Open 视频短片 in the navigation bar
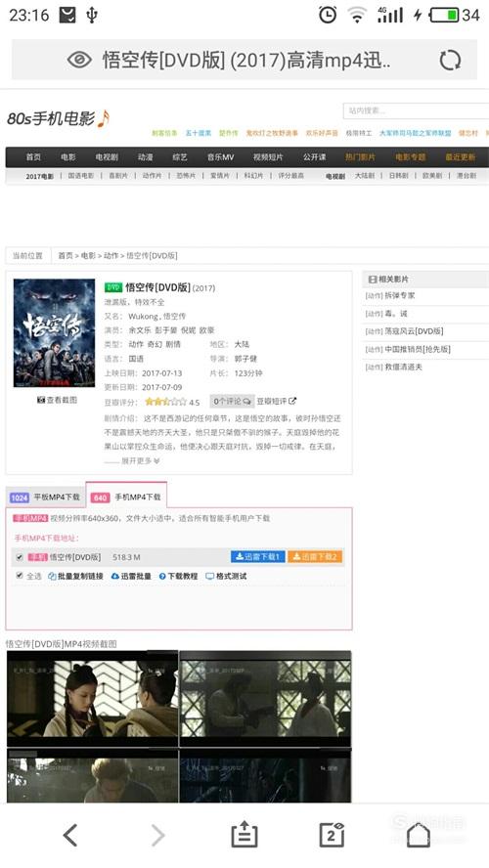 coord(268,157)
